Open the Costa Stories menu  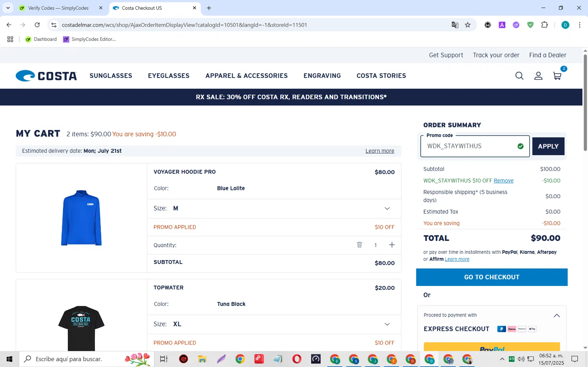[x=381, y=76]
